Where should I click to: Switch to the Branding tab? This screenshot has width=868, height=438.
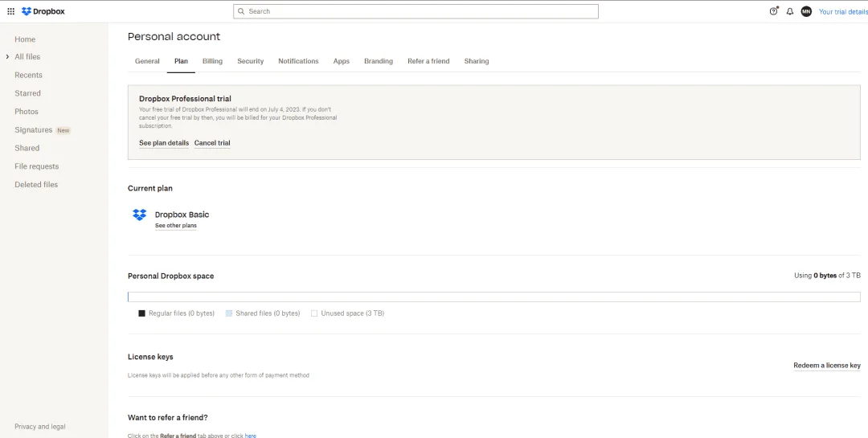(x=379, y=61)
